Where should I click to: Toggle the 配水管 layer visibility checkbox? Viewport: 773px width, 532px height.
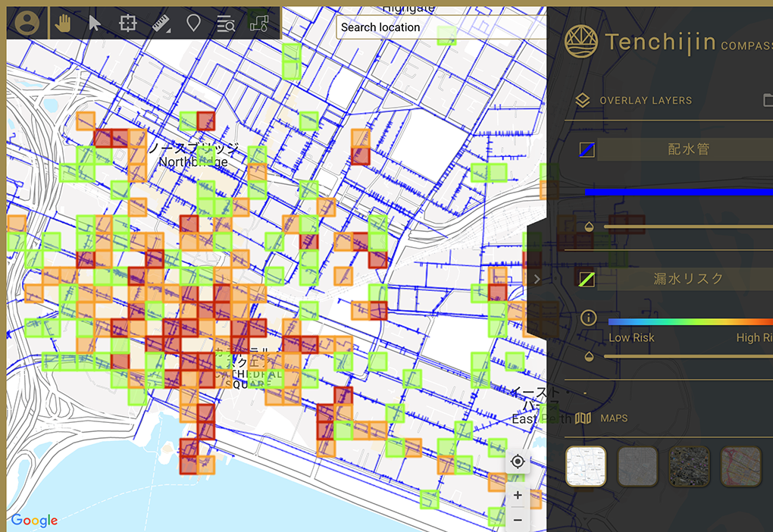587,150
